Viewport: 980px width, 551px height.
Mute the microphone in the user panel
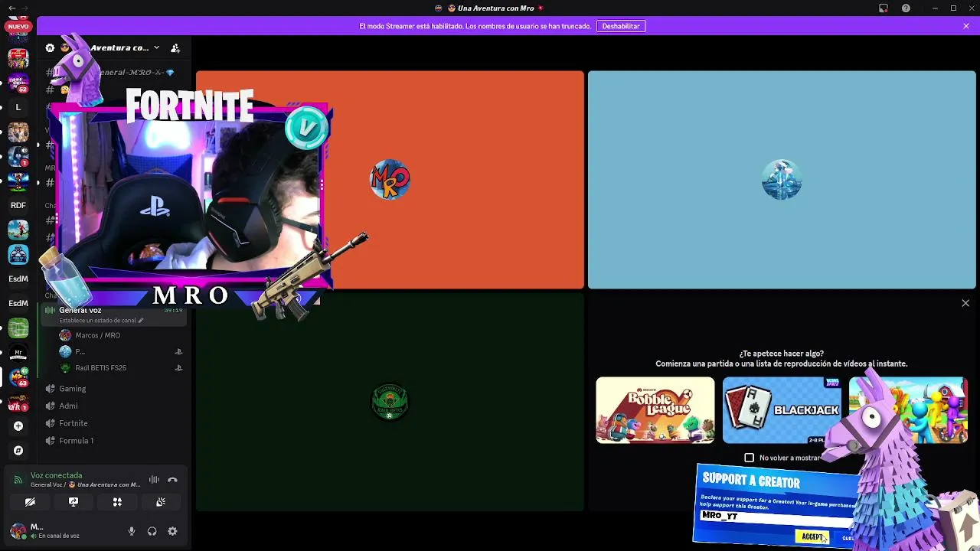click(x=132, y=531)
